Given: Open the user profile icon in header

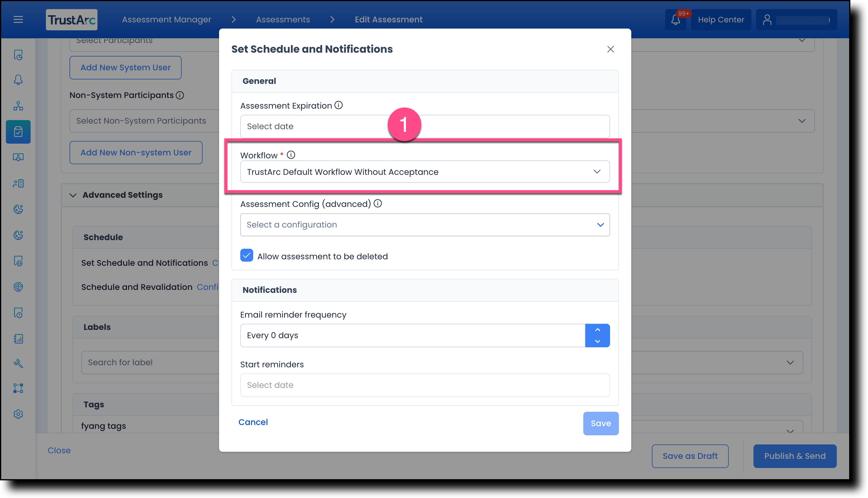Looking at the screenshot, I should (x=767, y=20).
